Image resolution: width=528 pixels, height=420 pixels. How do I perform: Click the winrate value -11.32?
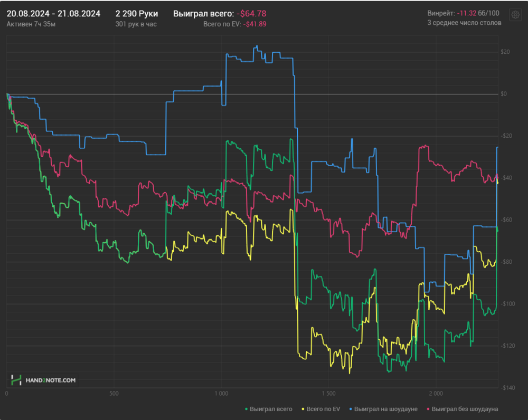coord(466,13)
